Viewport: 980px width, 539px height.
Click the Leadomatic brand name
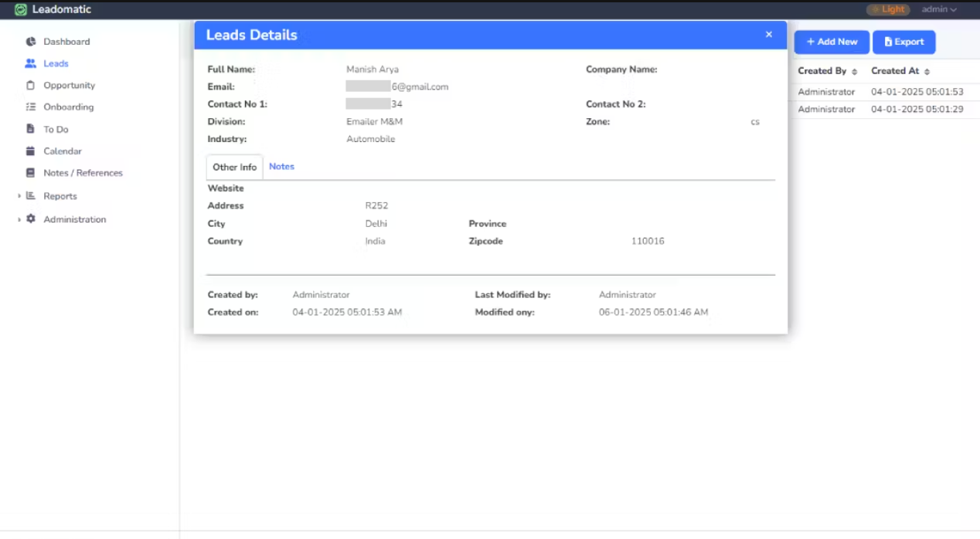[62, 9]
